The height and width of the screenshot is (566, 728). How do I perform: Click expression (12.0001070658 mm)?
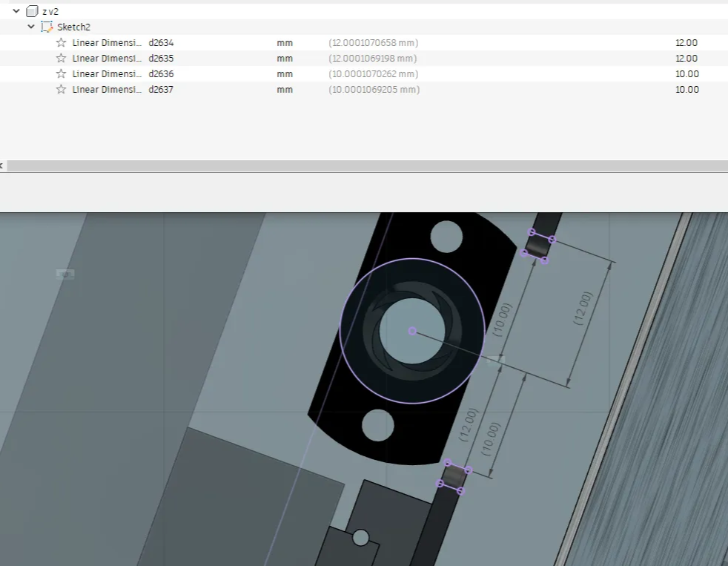point(374,43)
